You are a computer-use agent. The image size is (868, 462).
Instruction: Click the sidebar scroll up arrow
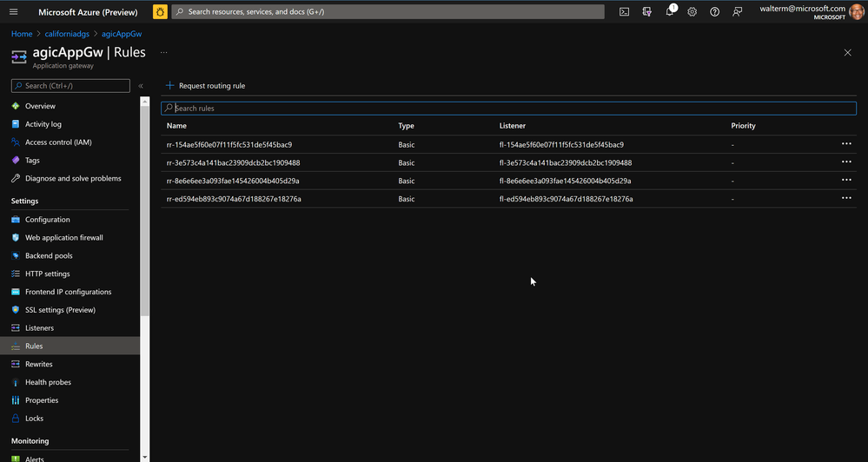pyautogui.click(x=144, y=101)
